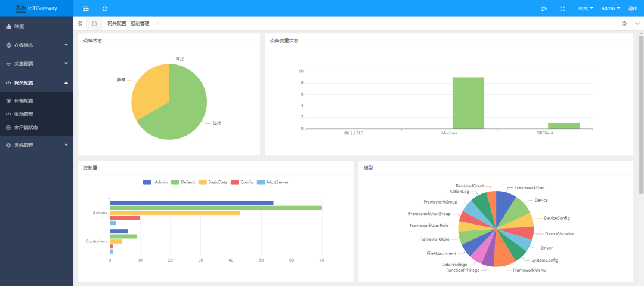Toggle the _Admin legend series
Viewport: 644px width, 286px height.
154,182
